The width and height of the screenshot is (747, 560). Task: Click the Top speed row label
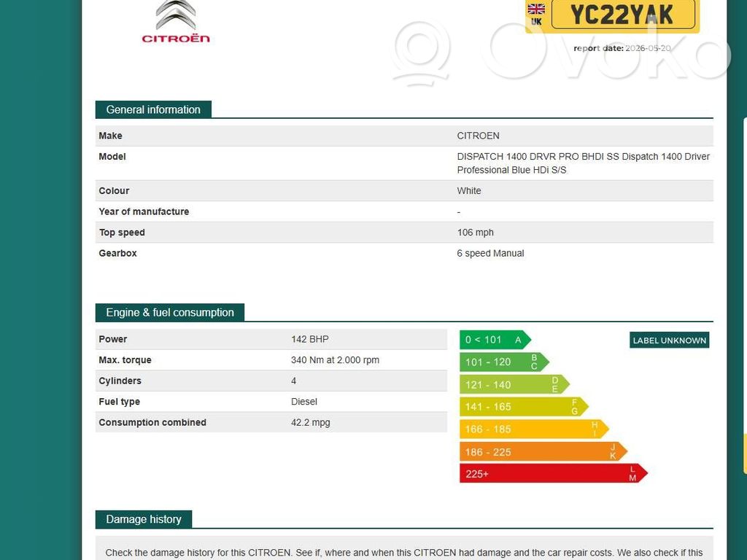point(122,233)
